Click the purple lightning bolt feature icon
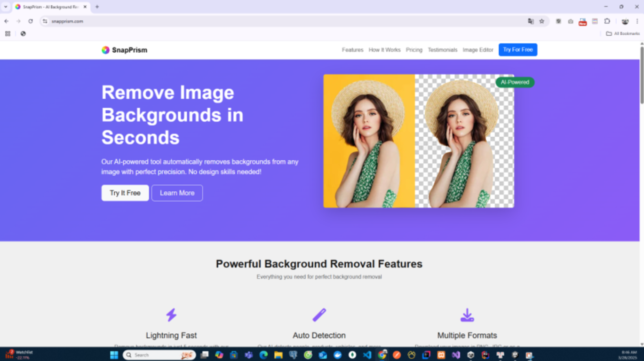The width and height of the screenshot is (644, 361). tap(171, 315)
